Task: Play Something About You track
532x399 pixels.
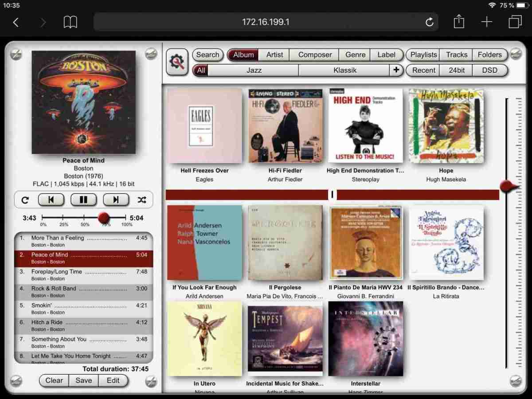Action: tap(84, 342)
